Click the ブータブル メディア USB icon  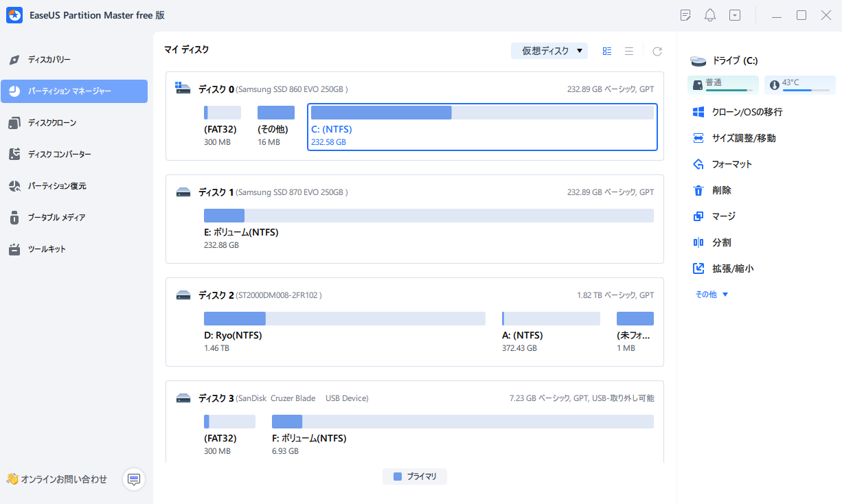click(x=14, y=218)
